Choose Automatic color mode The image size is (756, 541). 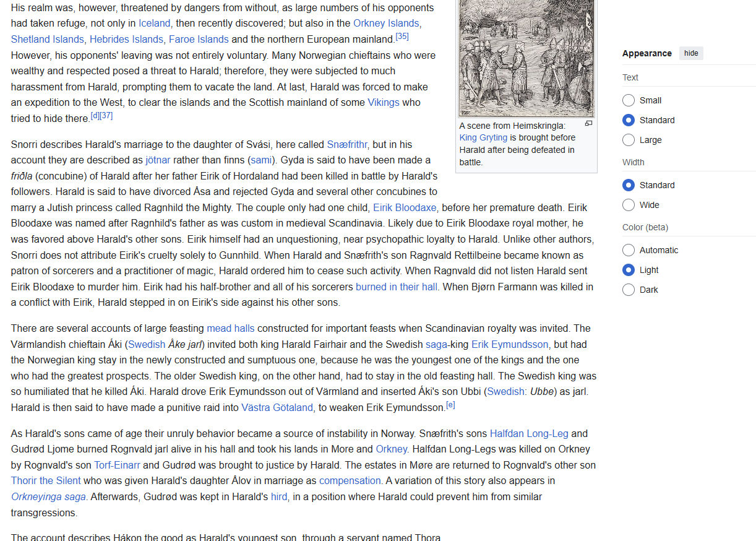coord(629,250)
